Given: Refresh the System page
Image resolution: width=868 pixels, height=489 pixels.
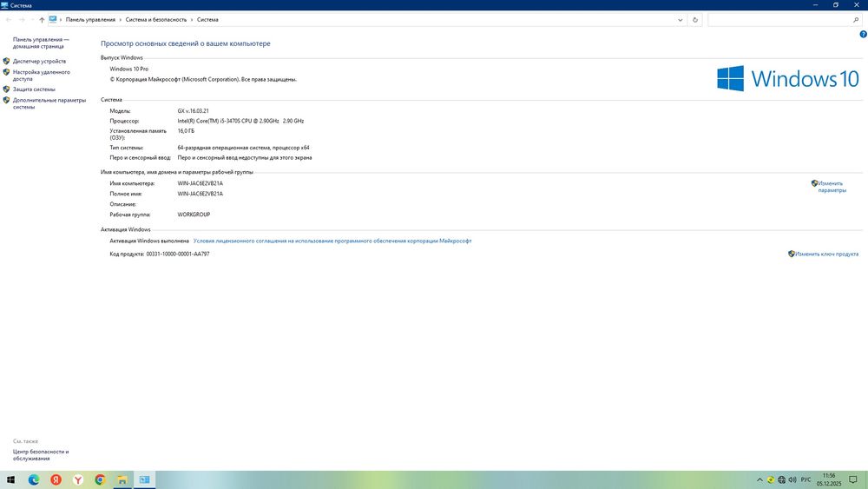Looking at the screenshot, I should click(695, 19).
